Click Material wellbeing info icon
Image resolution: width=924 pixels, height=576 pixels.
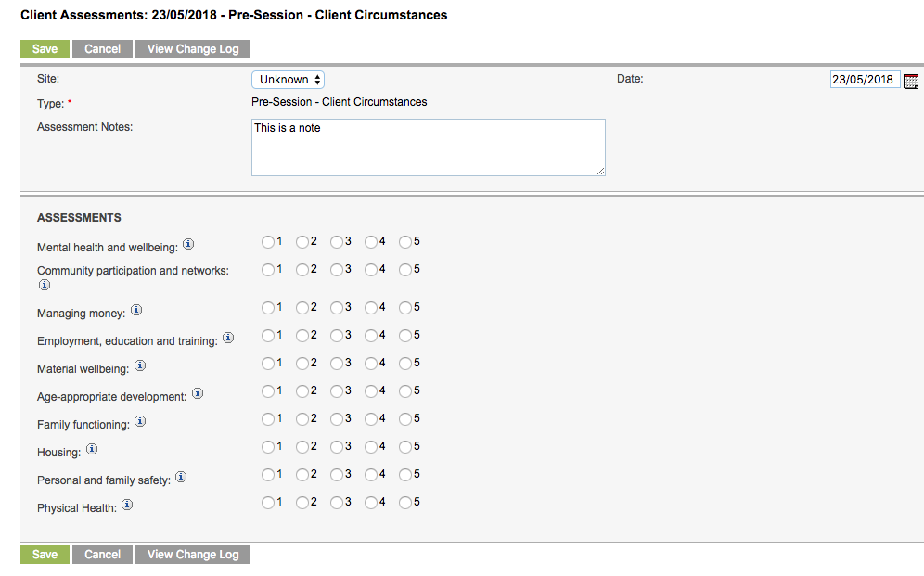click(140, 365)
